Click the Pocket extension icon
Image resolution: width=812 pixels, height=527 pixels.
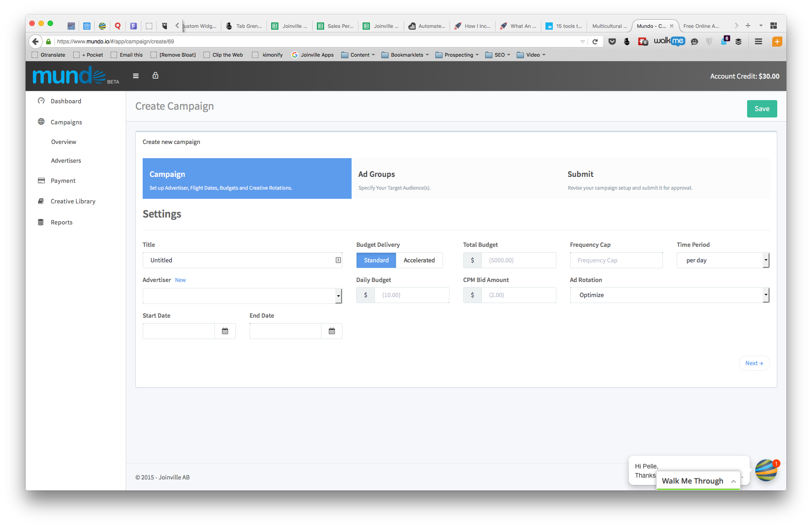coord(612,42)
